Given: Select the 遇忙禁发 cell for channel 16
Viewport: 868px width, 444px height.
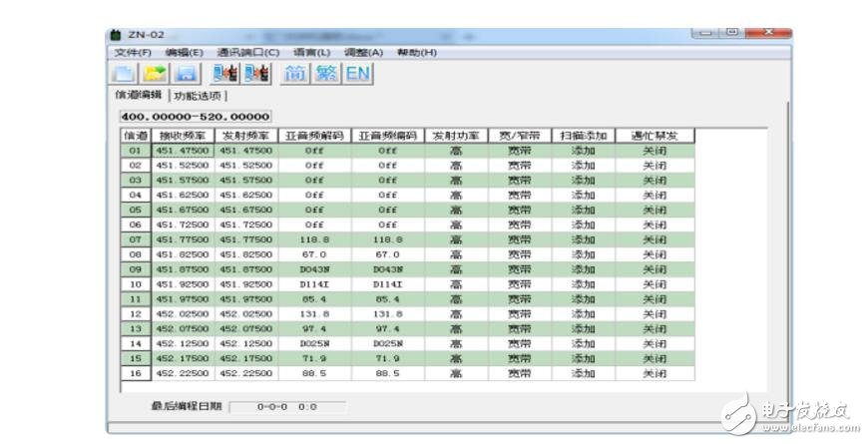Looking at the screenshot, I should point(653,373).
